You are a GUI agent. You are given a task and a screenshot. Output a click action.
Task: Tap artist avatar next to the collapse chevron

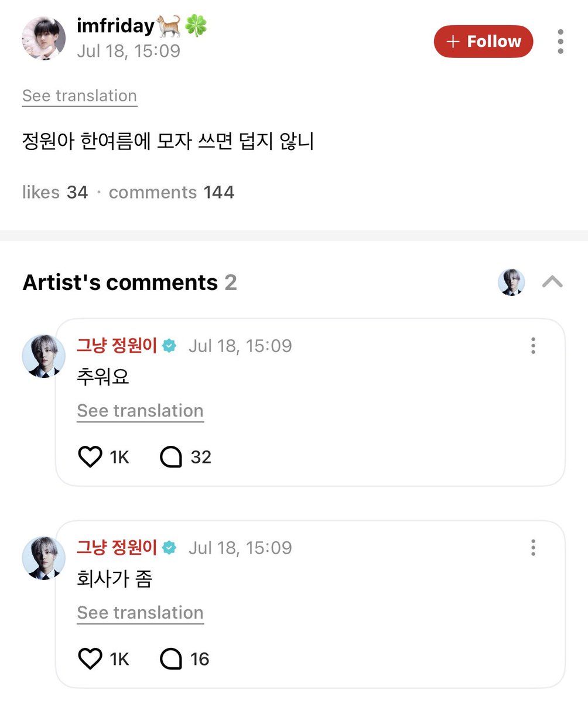point(511,282)
